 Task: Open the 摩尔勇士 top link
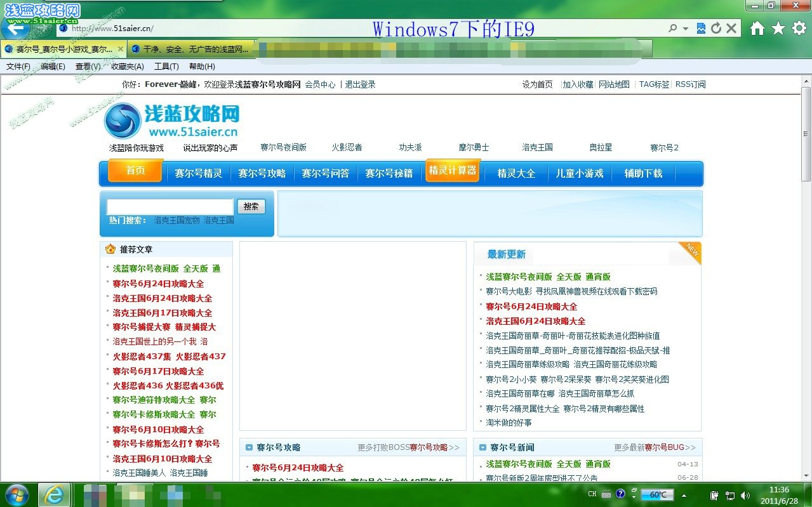pyautogui.click(x=474, y=147)
